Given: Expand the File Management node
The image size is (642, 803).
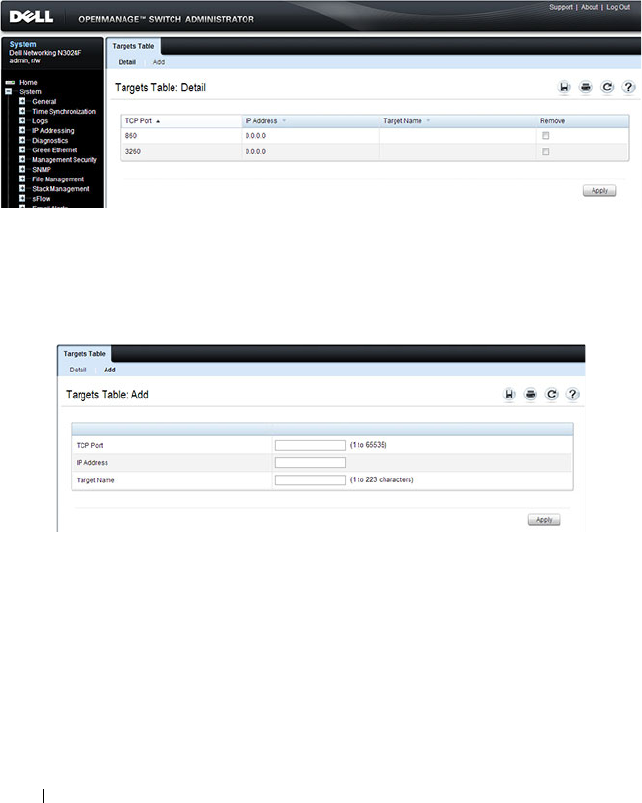Looking at the screenshot, I should [22, 179].
